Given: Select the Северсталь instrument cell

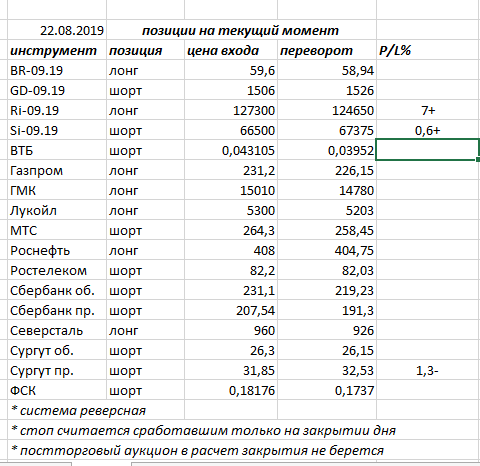Looking at the screenshot, I should pyautogui.click(x=57, y=330).
